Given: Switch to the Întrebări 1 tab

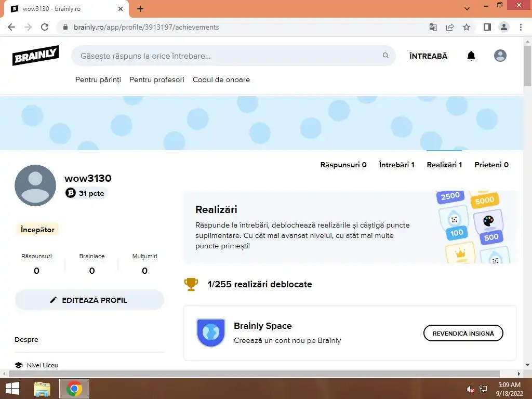Looking at the screenshot, I should [x=396, y=165].
